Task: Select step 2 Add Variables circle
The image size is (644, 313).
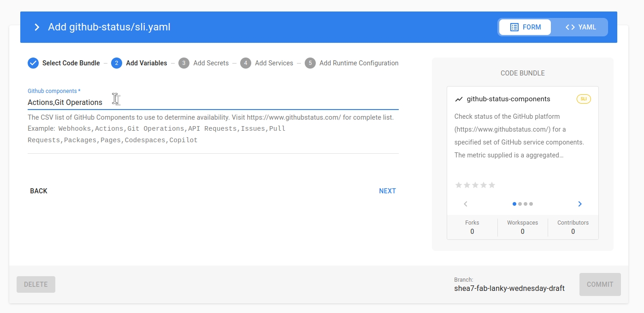Action: tap(117, 63)
